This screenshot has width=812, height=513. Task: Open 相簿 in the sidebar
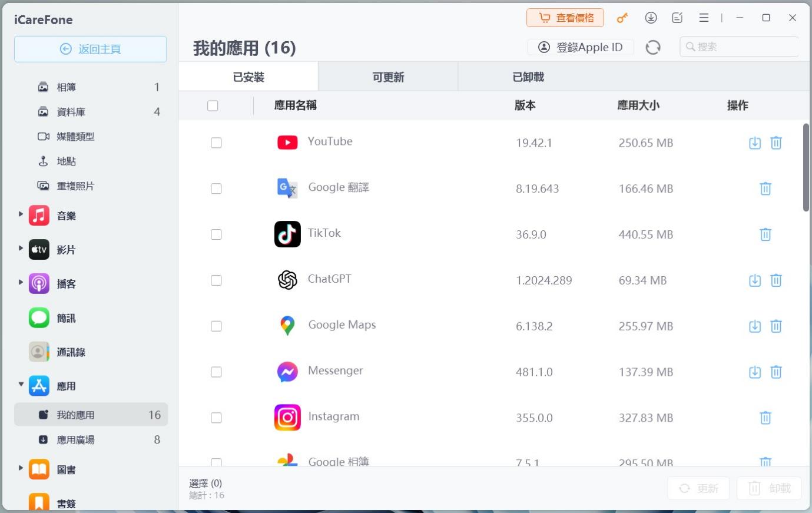[91, 87]
